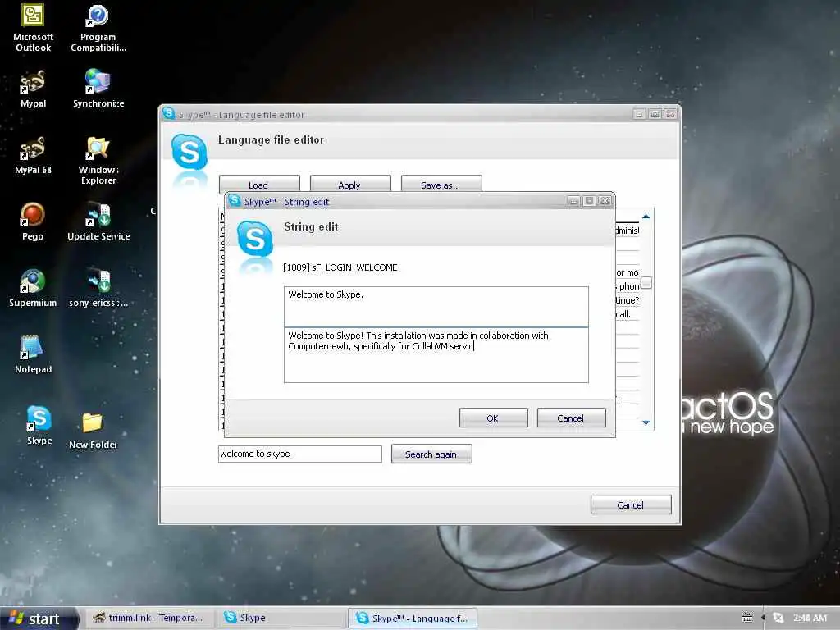Select the Update Service desktop icon
Viewport: 840px width, 630px height.
pyautogui.click(x=98, y=221)
